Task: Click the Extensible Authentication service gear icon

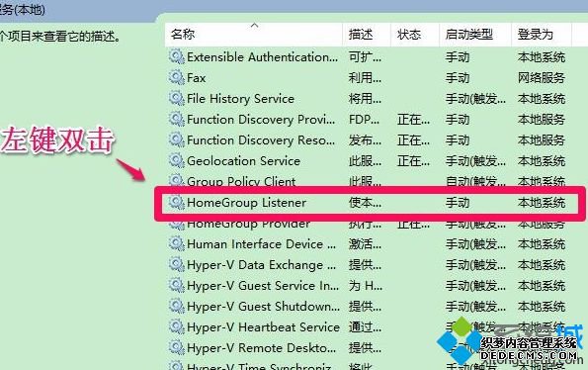Action: [x=176, y=57]
